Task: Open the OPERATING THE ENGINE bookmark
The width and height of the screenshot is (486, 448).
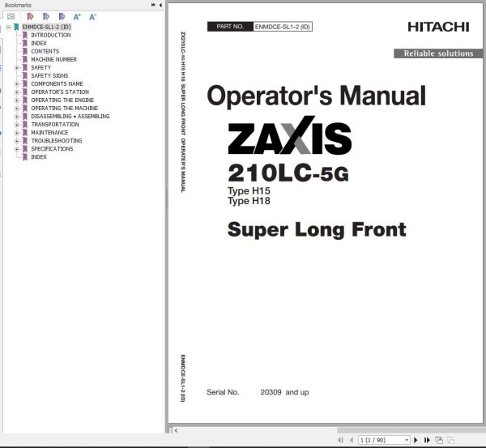Action: tap(62, 100)
